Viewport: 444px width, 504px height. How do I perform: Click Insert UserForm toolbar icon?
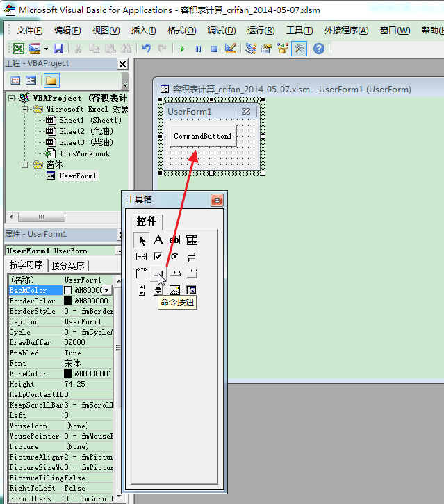coord(35,49)
